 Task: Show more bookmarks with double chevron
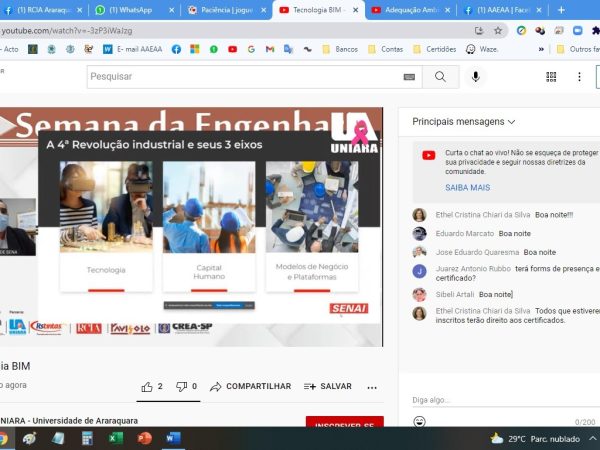541,49
